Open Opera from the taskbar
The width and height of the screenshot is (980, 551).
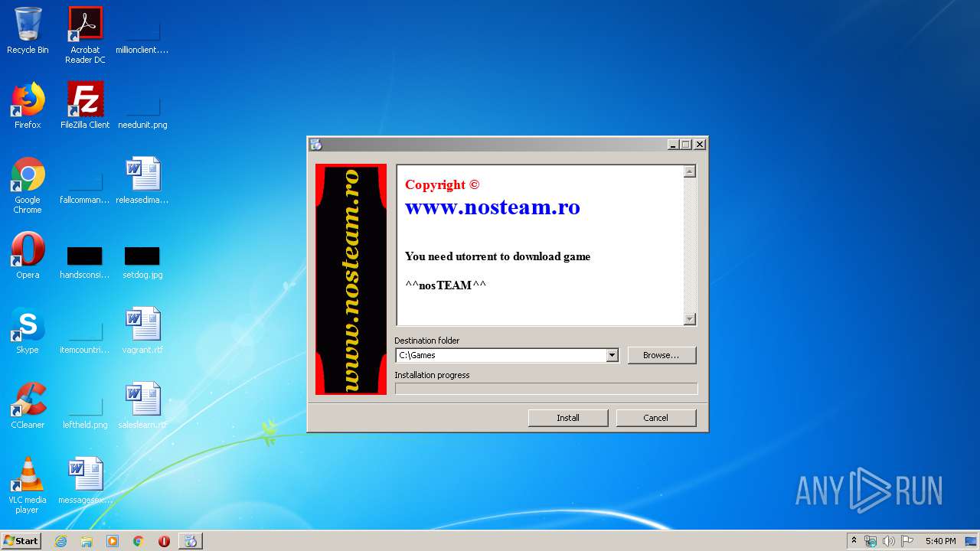point(164,541)
